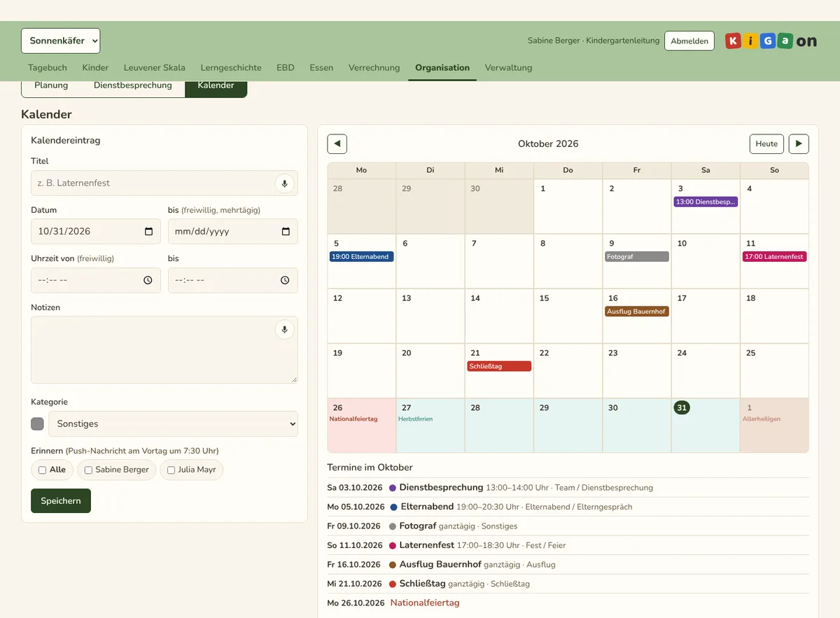This screenshot has height=618, width=840.
Task: Select the Kinder menu item
Action: pyautogui.click(x=95, y=68)
